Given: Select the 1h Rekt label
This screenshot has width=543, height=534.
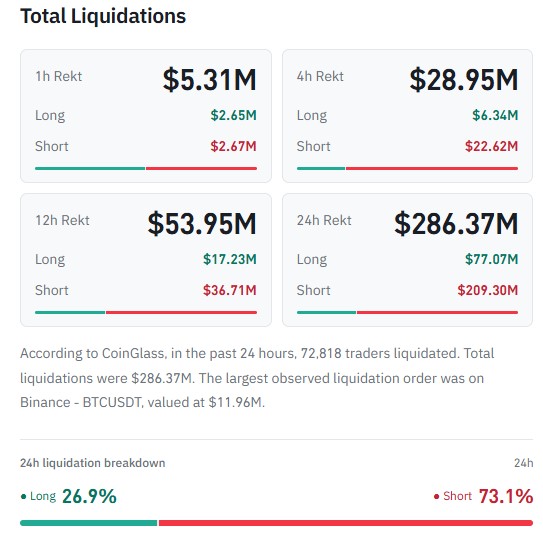Looking at the screenshot, I should coord(59,76).
